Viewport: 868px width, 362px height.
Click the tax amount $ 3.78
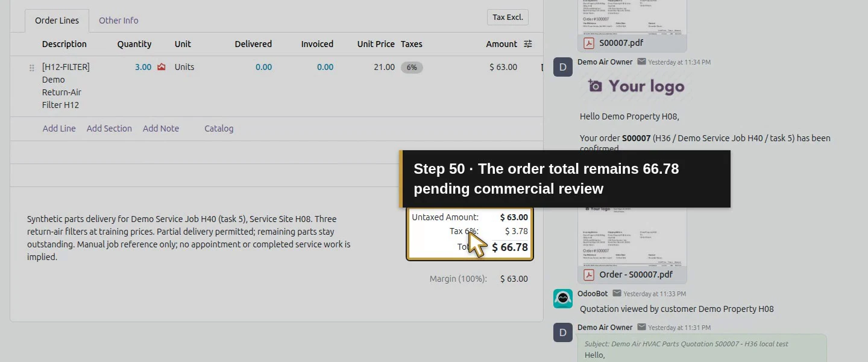[517, 231]
